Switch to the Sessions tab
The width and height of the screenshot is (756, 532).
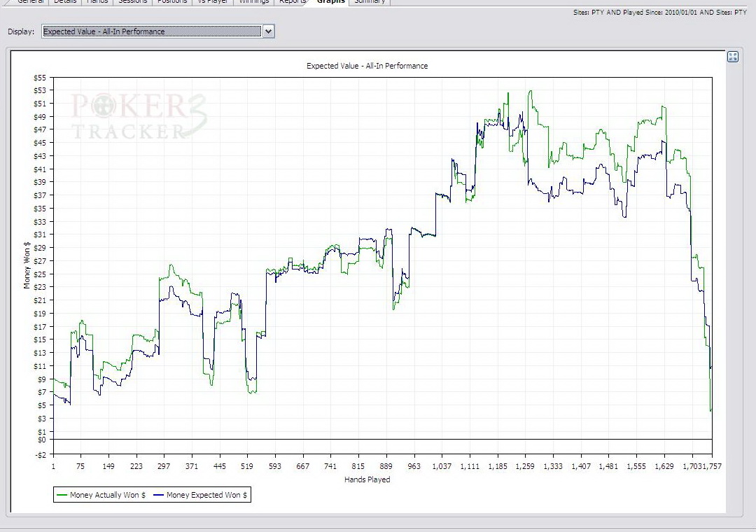click(132, 2)
